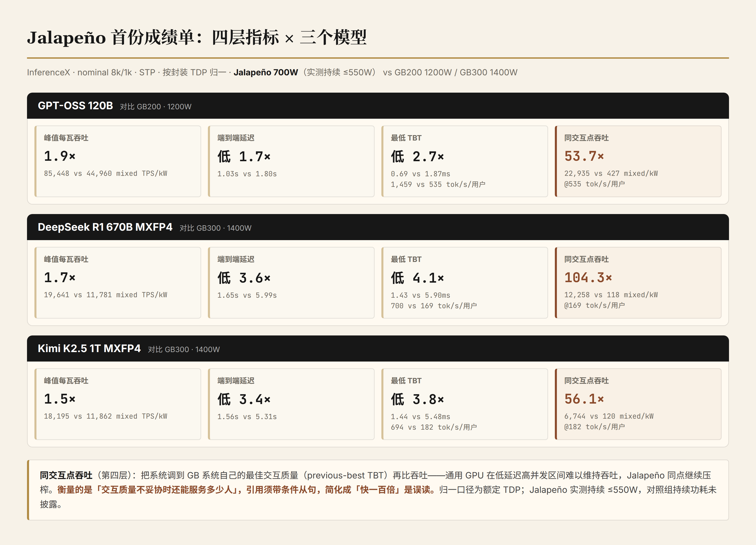This screenshot has height=545, width=756.
Task: Click '峰值每瓦吞吐' label in GPT-OSS card
Action: click(x=66, y=138)
